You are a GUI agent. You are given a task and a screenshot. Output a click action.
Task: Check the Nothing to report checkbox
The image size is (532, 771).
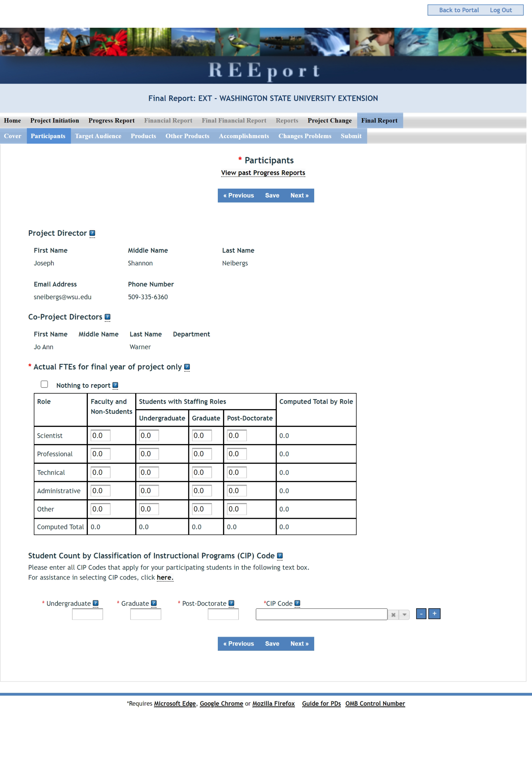coord(44,384)
